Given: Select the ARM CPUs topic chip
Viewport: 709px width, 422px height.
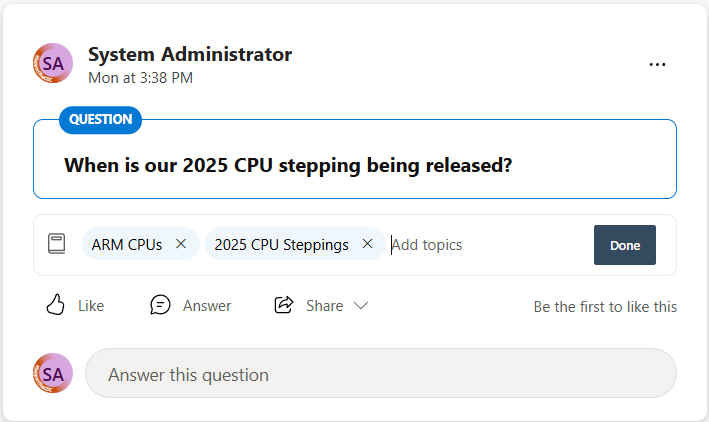Looking at the screenshot, I should click(x=127, y=244).
